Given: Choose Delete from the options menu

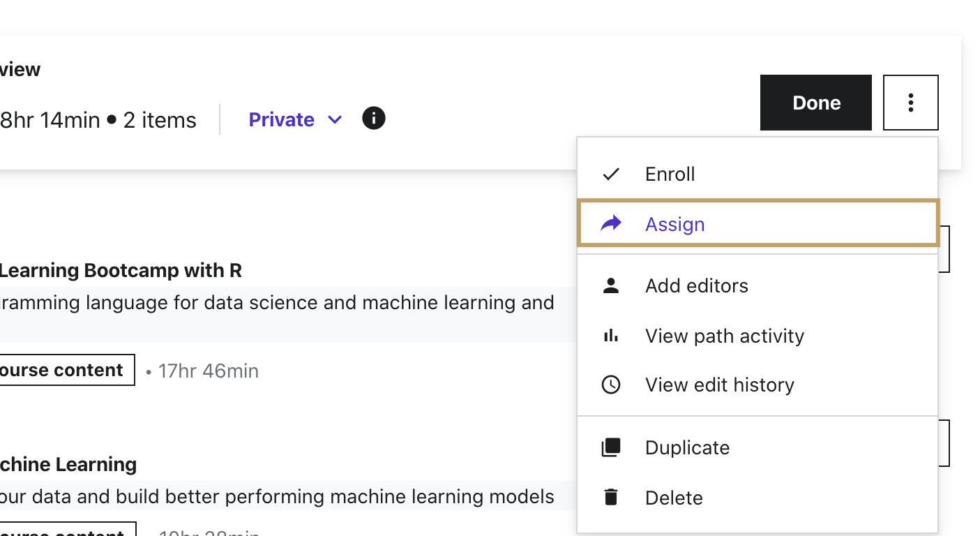Looking at the screenshot, I should 674,498.
